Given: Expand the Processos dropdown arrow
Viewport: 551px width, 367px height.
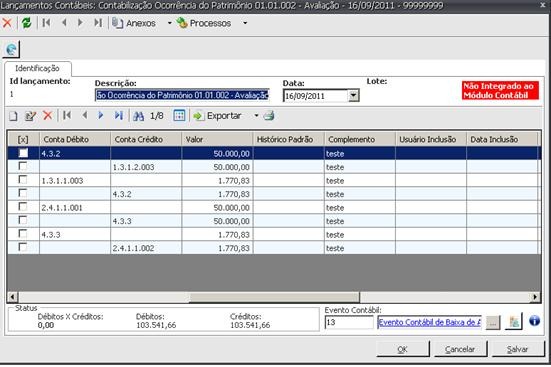Looking at the screenshot, I should pos(245,23).
